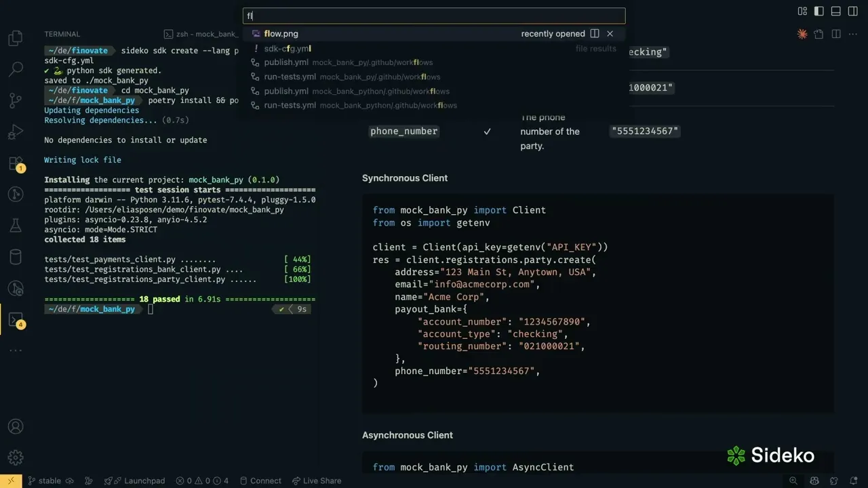Toggle the bottom panel
Screen dimensions: 868x488
[x=836, y=11]
